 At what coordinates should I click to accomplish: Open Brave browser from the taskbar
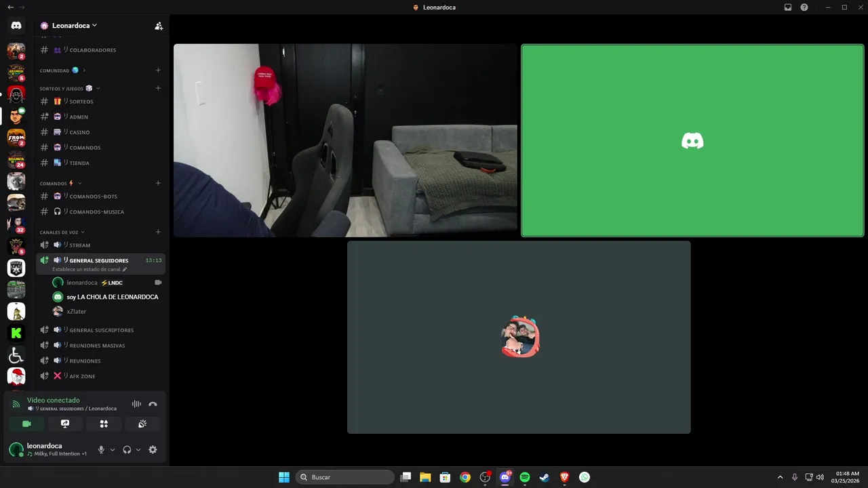click(565, 477)
